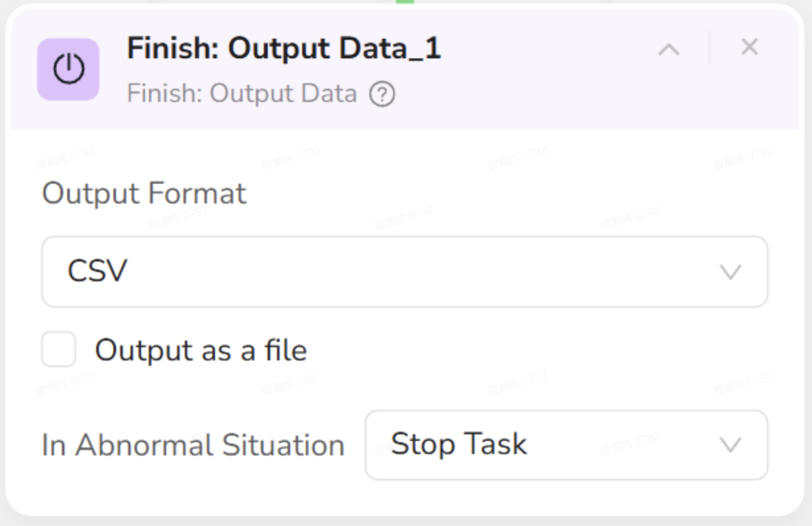Close the Finish: Output Data_1 panel

pyautogui.click(x=749, y=47)
